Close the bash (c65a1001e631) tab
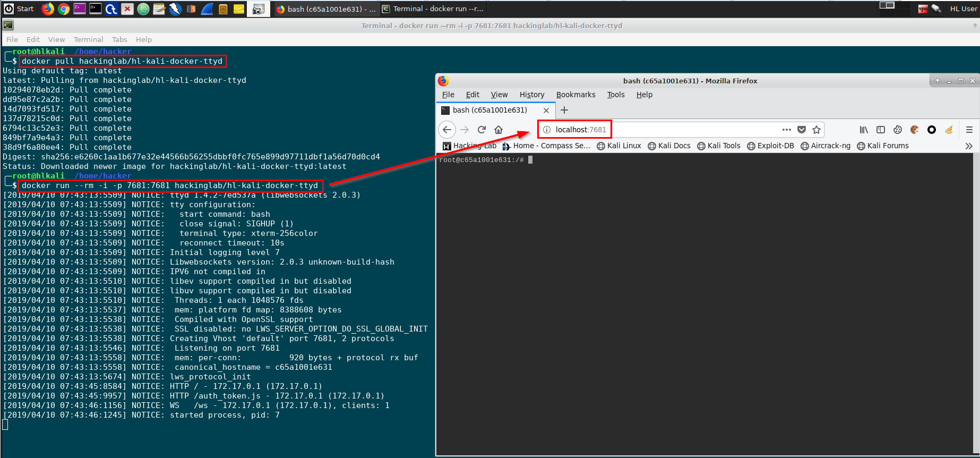This screenshot has height=458, width=980. 546,111
